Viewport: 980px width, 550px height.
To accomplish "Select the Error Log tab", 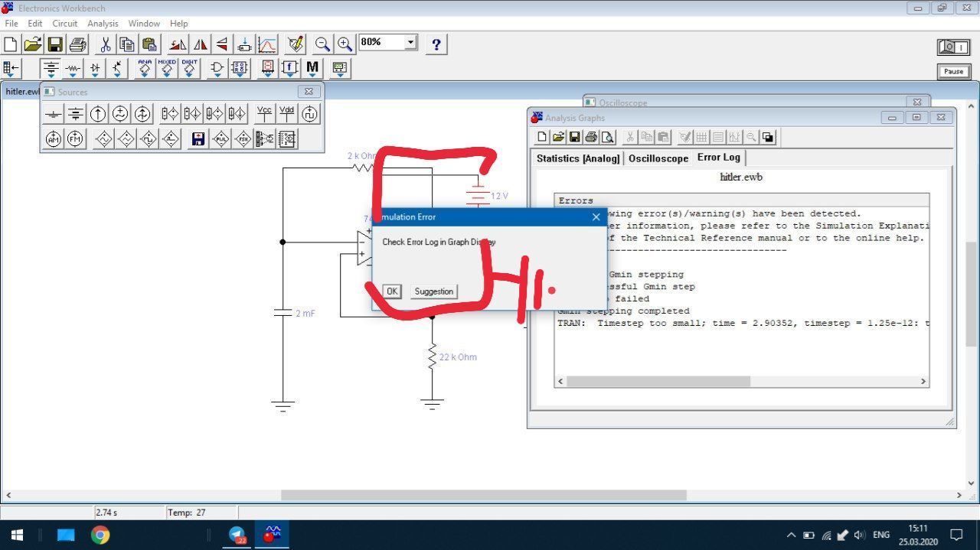I will pyautogui.click(x=718, y=157).
